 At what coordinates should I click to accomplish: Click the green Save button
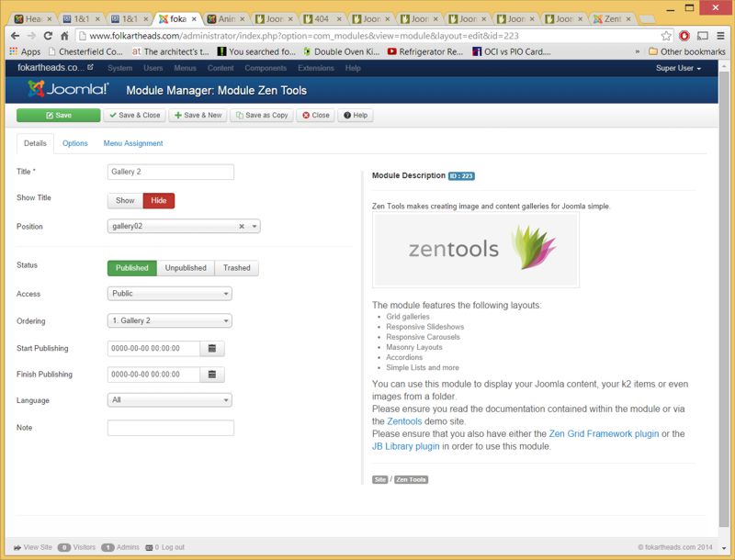tap(59, 115)
